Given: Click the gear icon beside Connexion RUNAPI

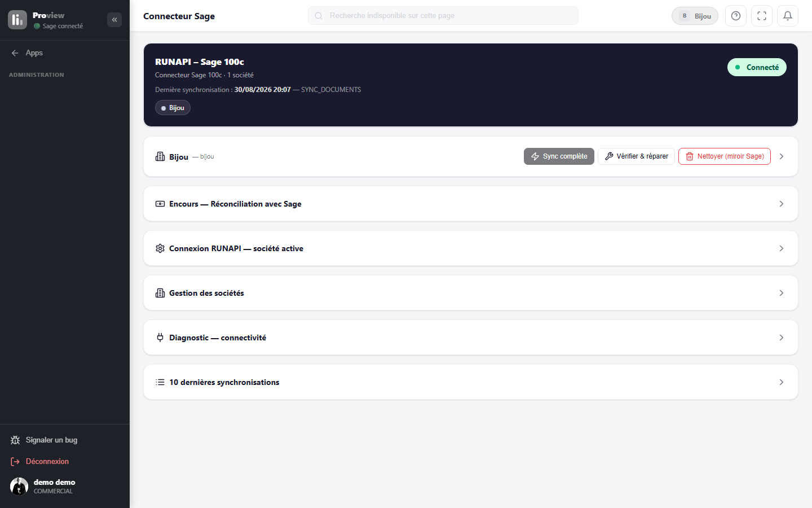Looking at the screenshot, I should coord(160,248).
